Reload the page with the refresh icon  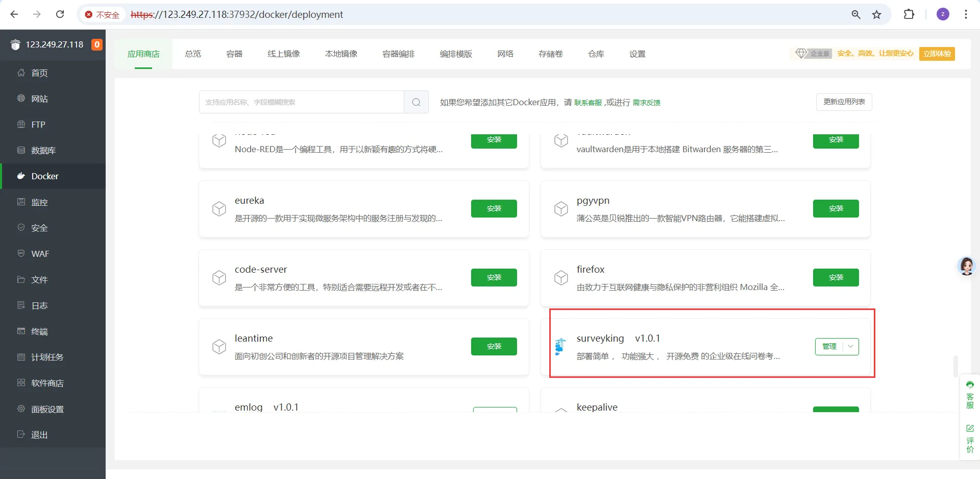(60, 14)
